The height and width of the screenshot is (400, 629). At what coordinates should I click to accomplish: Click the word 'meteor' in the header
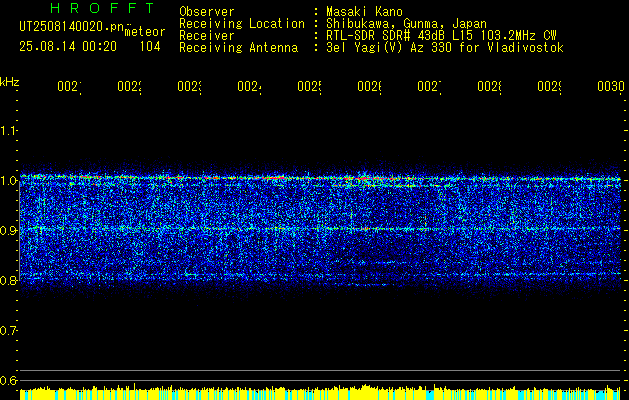click(145, 32)
